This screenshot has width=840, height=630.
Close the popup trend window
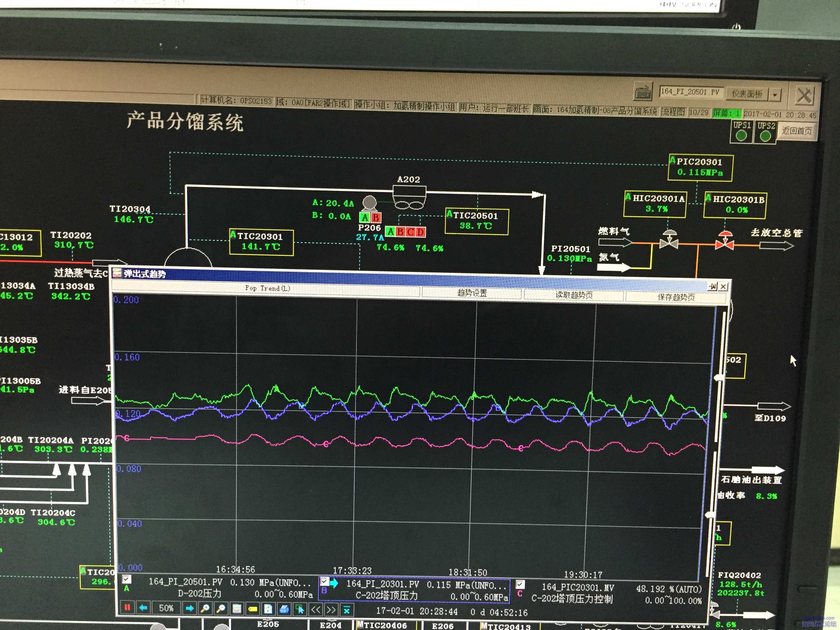[723, 287]
